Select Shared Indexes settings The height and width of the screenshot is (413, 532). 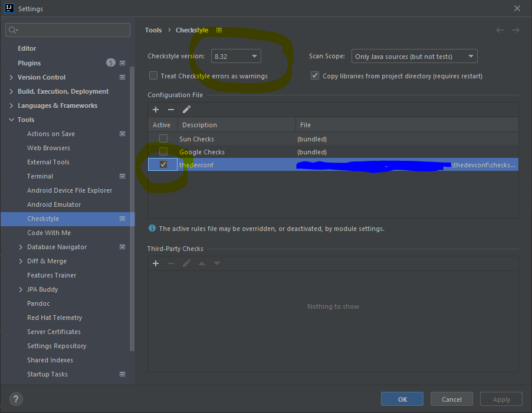point(50,360)
